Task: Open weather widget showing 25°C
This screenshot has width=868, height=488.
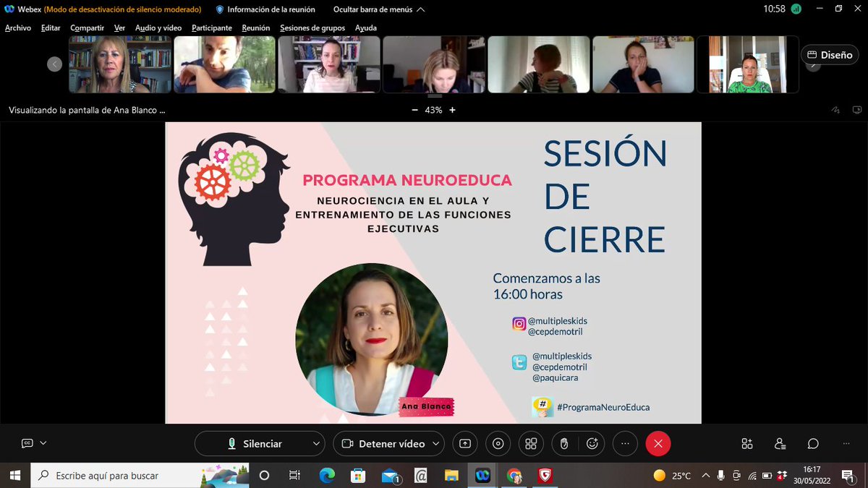Action: click(x=672, y=475)
